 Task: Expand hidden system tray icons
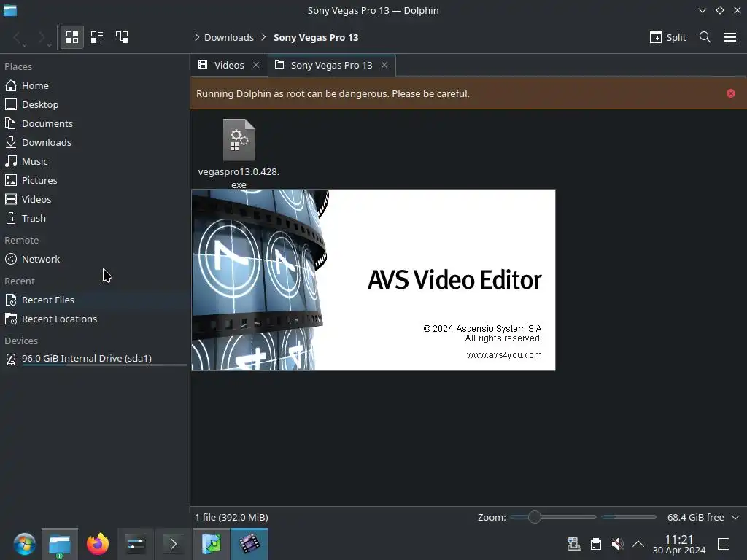(x=638, y=544)
